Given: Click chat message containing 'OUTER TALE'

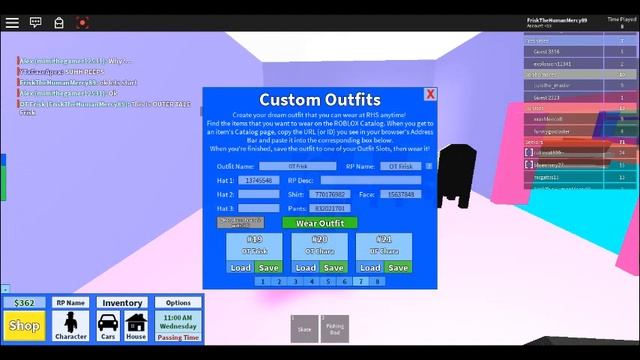Looking at the screenshot, I should [x=104, y=108].
